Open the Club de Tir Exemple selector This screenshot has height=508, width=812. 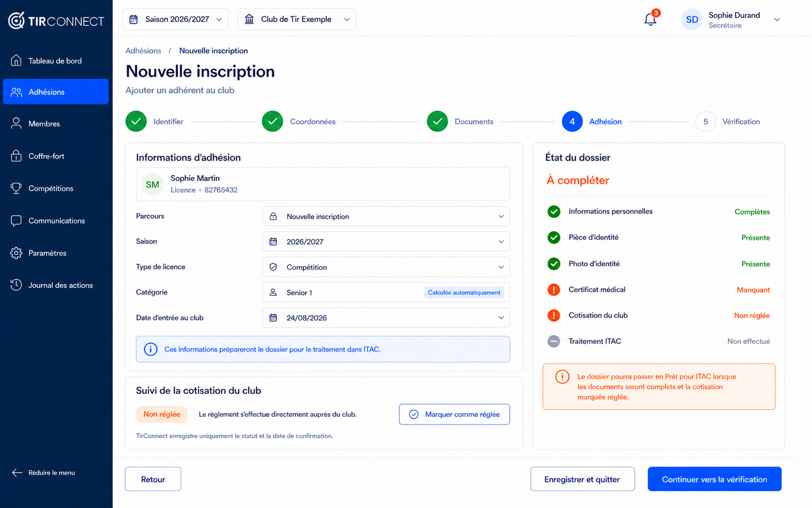point(297,19)
